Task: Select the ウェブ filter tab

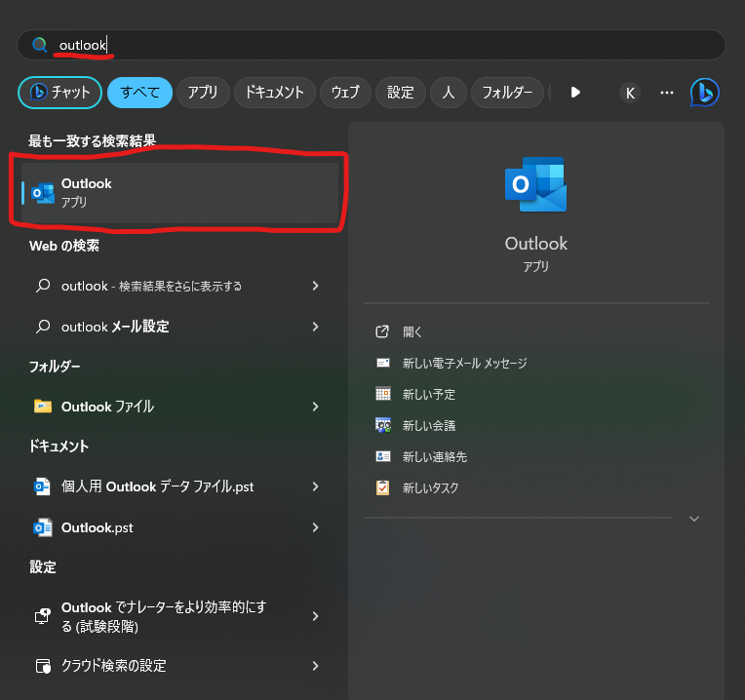Action: [345, 92]
